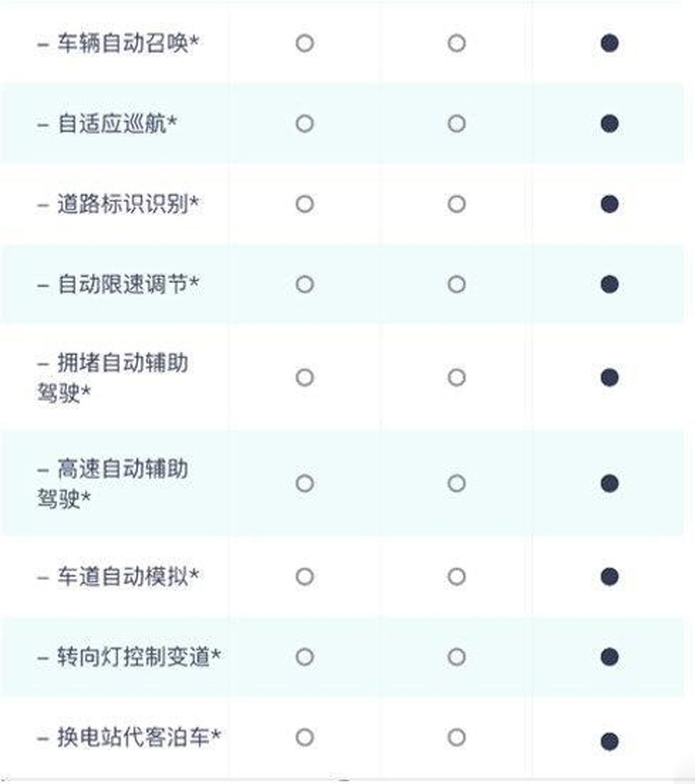Click the filled dot for 转向灯控制变道
Screen dimensions: 695x784
(x=609, y=657)
